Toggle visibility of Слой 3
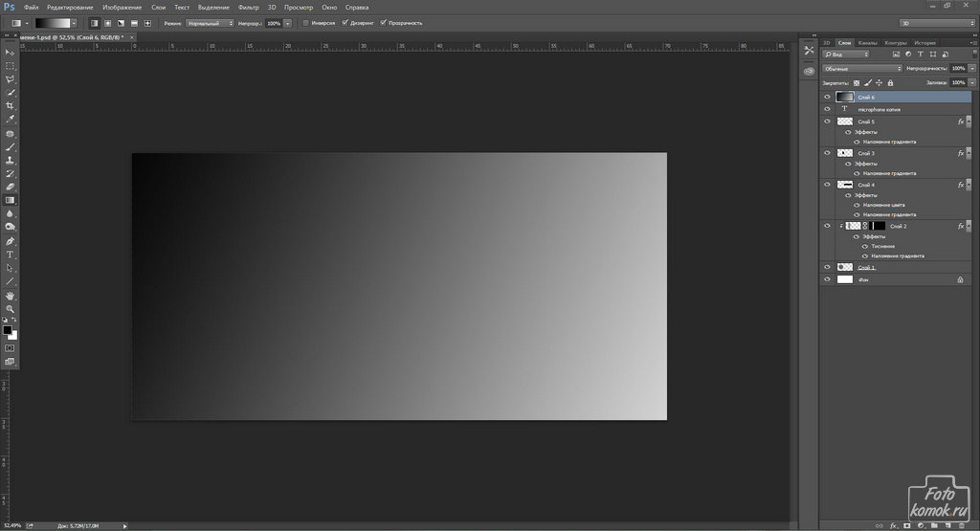Viewport: 980px width, 531px height. pyautogui.click(x=828, y=153)
